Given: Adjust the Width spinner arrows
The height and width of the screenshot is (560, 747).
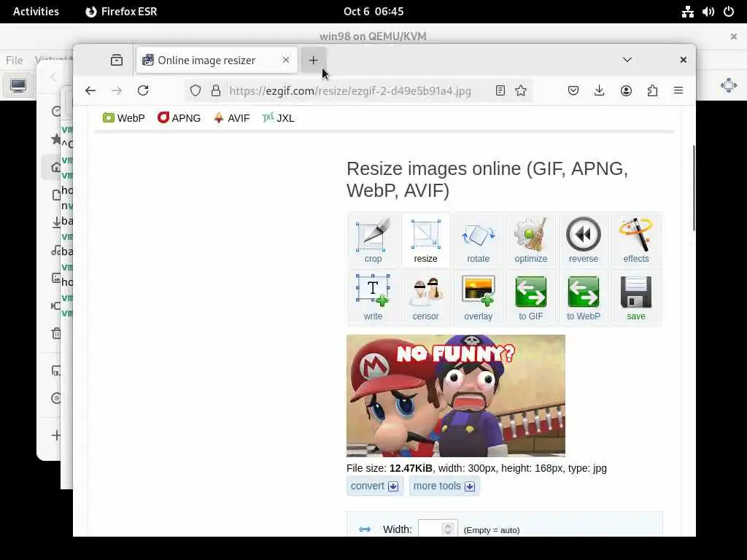Looking at the screenshot, I should pos(448,529).
